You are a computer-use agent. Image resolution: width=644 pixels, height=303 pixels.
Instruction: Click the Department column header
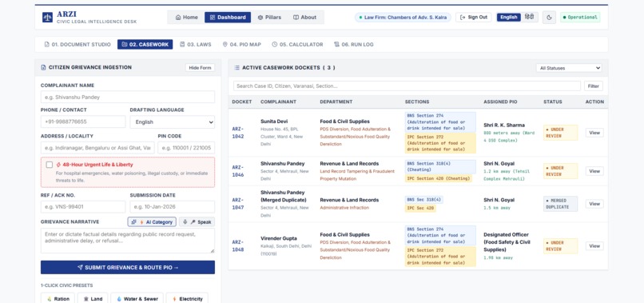pos(336,102)
